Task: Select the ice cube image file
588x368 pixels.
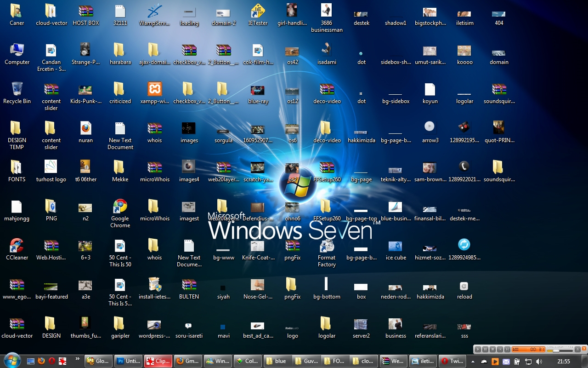Action: point(396,250)
